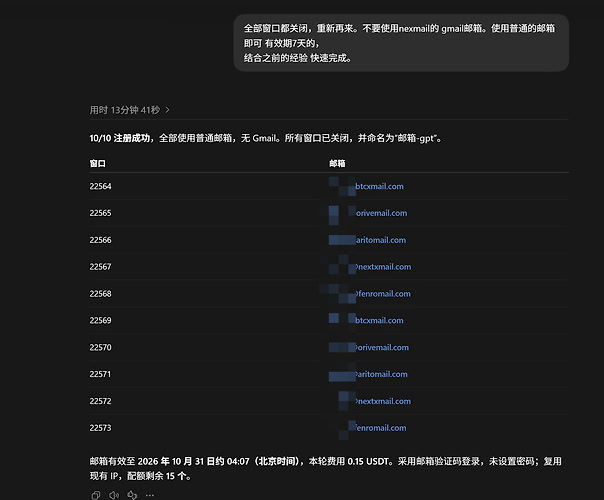The height and width of the screenshot is (500, 604).
Task: Click window number 22569 cell
Action: click(x=101, y=320)
